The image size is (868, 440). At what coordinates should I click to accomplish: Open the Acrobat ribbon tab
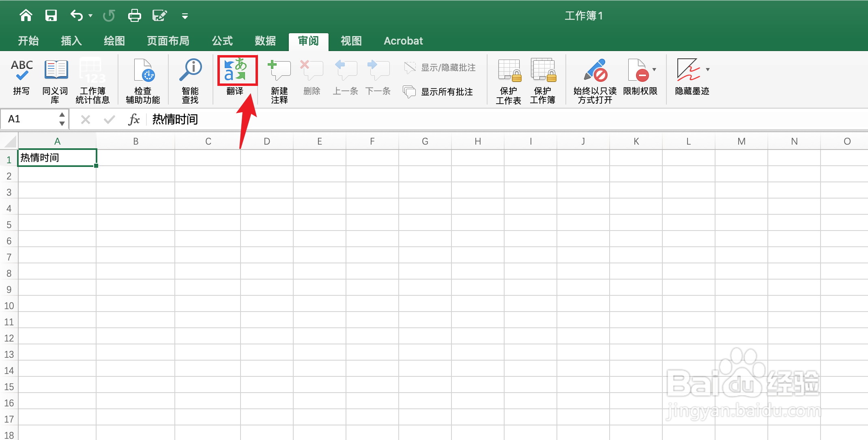[x=403, y=41]
